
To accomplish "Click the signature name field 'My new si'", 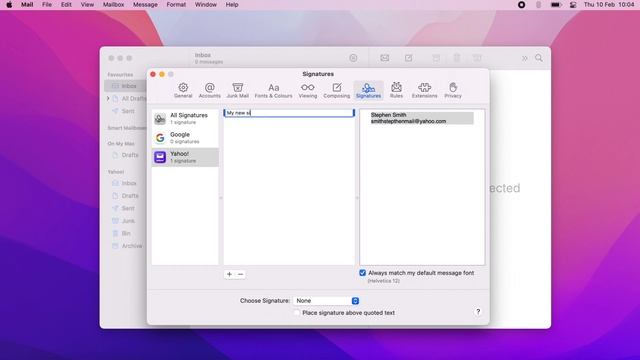I will [x=289, y=113].
